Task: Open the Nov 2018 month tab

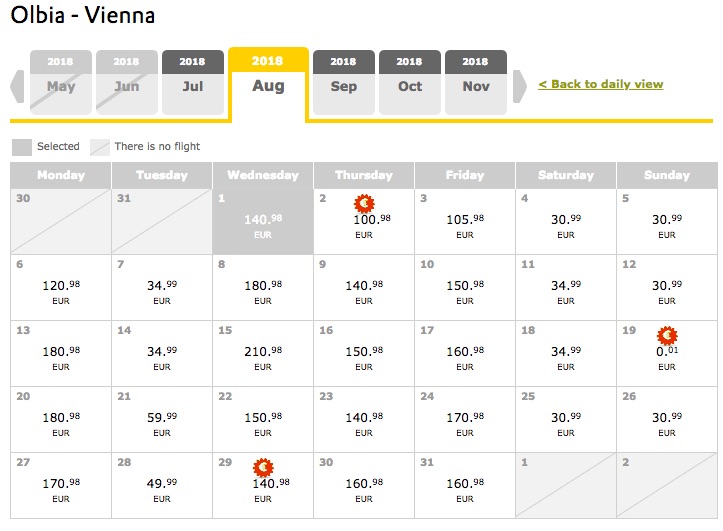Action: pyautogui.click(x=476, y=82)
